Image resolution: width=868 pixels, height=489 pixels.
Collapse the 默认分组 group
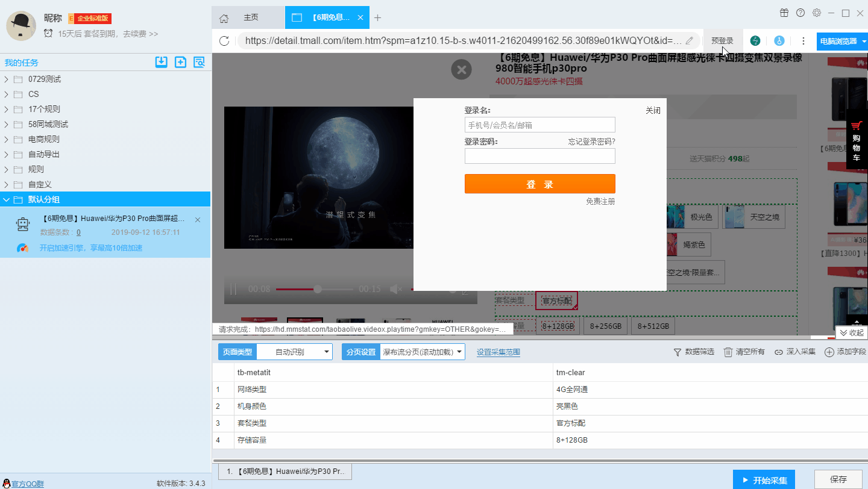(x=7, y=199)
